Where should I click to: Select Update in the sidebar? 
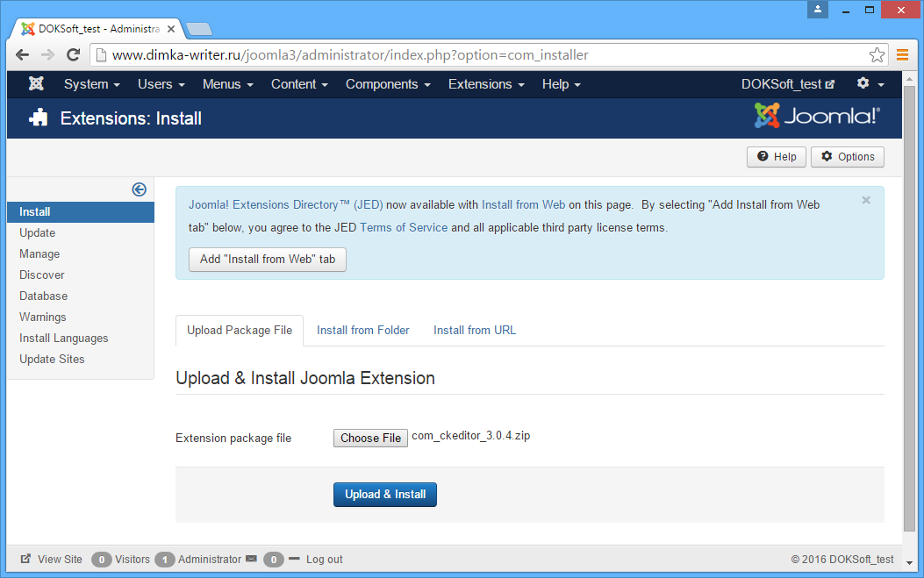click(38, 232)
